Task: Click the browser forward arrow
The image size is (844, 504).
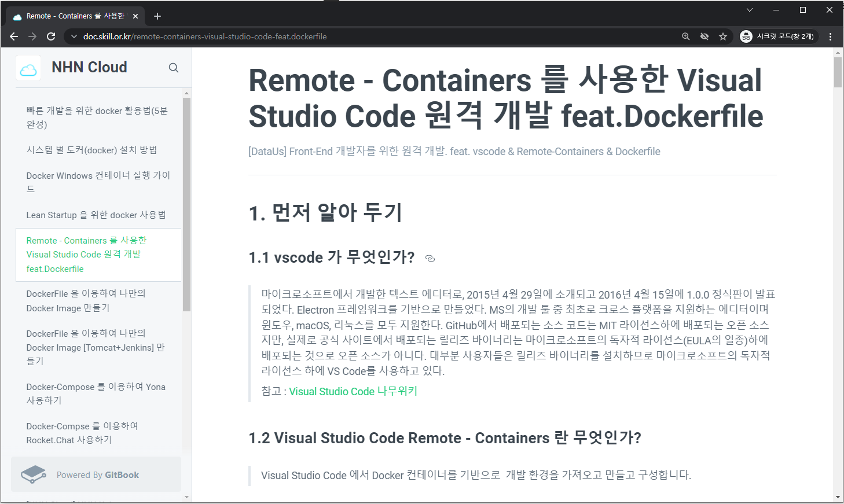Action: (x=32, y=36)
